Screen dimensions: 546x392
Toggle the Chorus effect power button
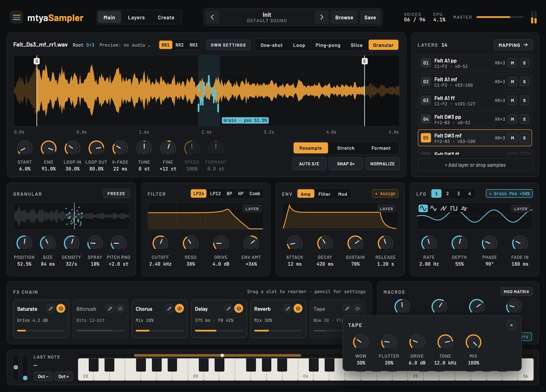pos(179,308)
